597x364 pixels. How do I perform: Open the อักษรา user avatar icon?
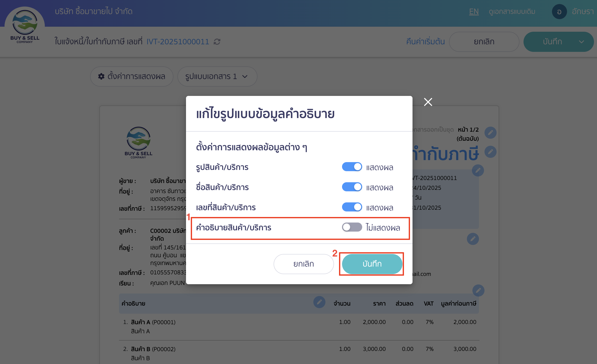click(559, 11)
